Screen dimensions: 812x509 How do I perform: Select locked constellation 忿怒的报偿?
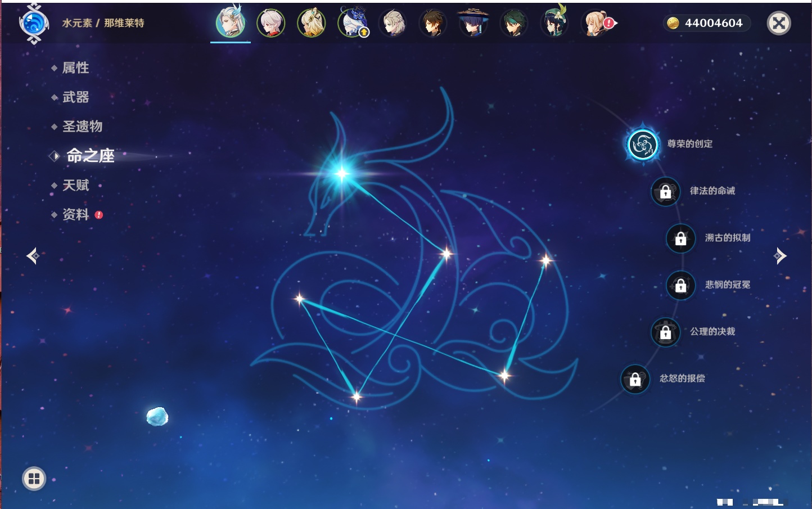635,380
